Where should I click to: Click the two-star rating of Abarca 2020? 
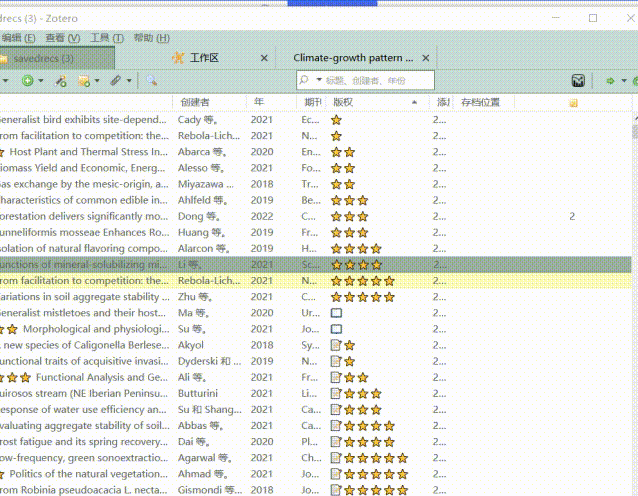343,152
